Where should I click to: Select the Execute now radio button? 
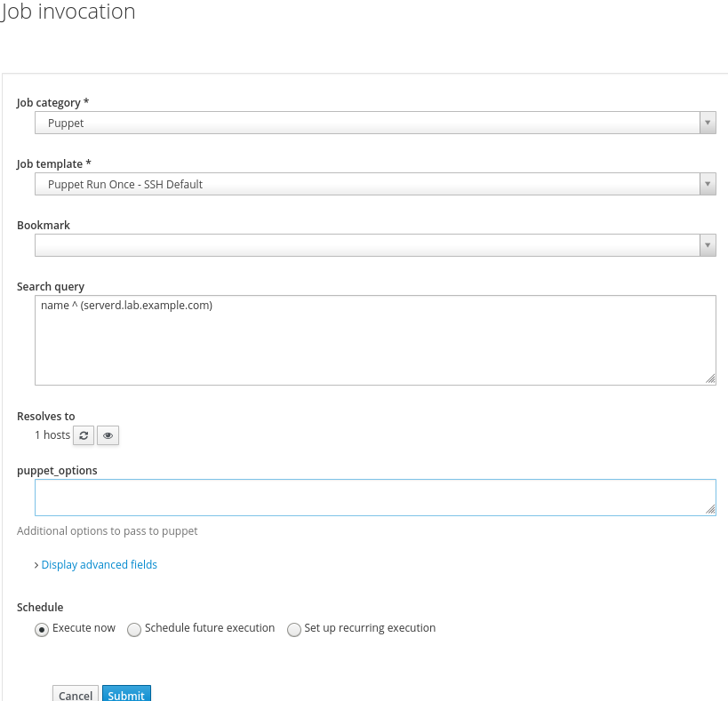click(x=41, y=629)
